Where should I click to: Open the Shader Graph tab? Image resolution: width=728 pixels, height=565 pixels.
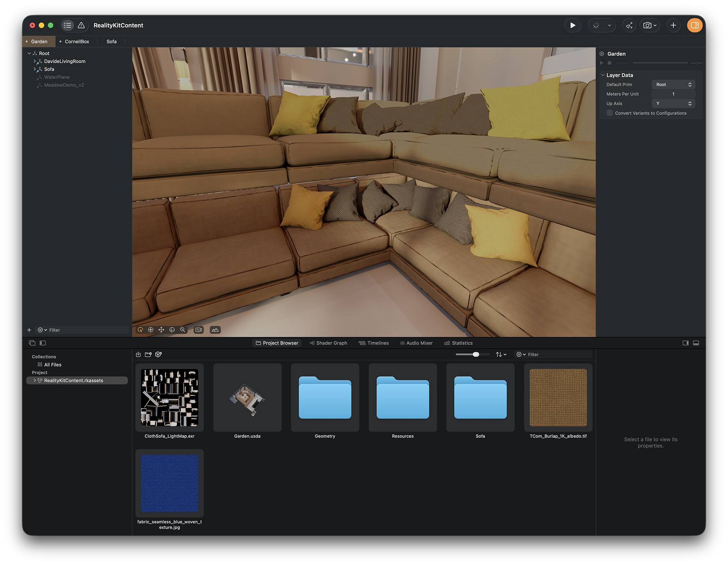click(x=328, y=343)
